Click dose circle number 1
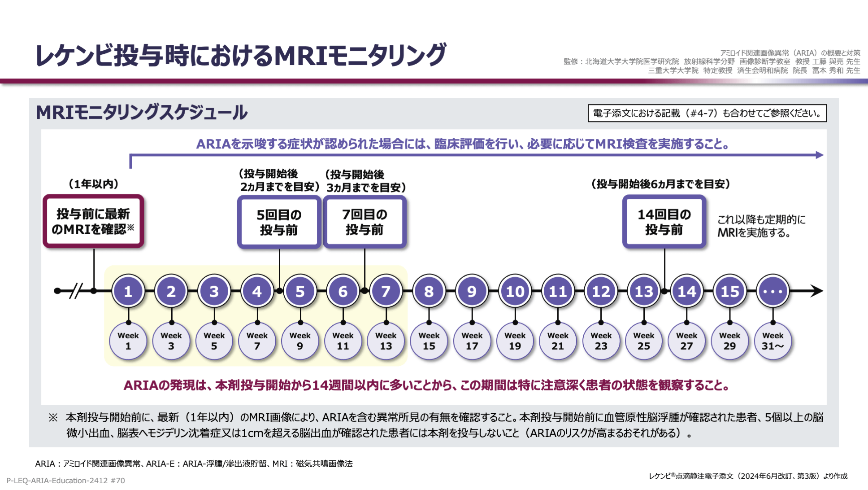Viewport: 868px width, 490px height. (128, 291)
